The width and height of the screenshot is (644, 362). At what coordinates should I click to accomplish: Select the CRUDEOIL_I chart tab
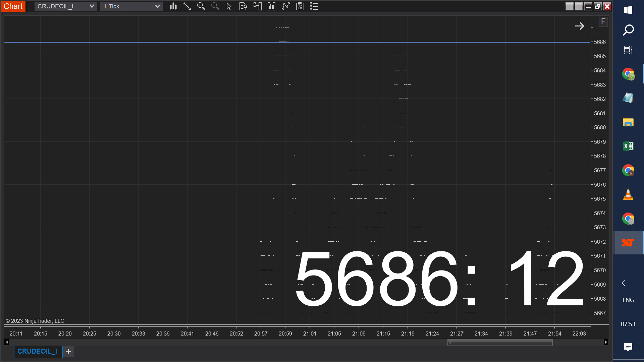point(37,351)
